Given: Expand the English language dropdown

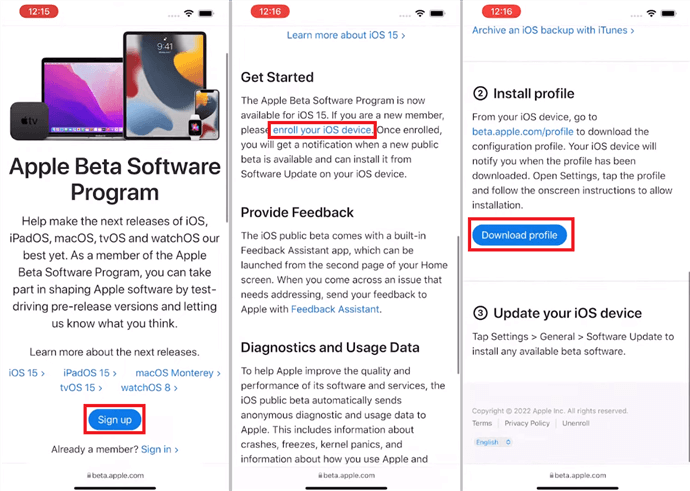Looking at the screenshot, I should (493, 442).
